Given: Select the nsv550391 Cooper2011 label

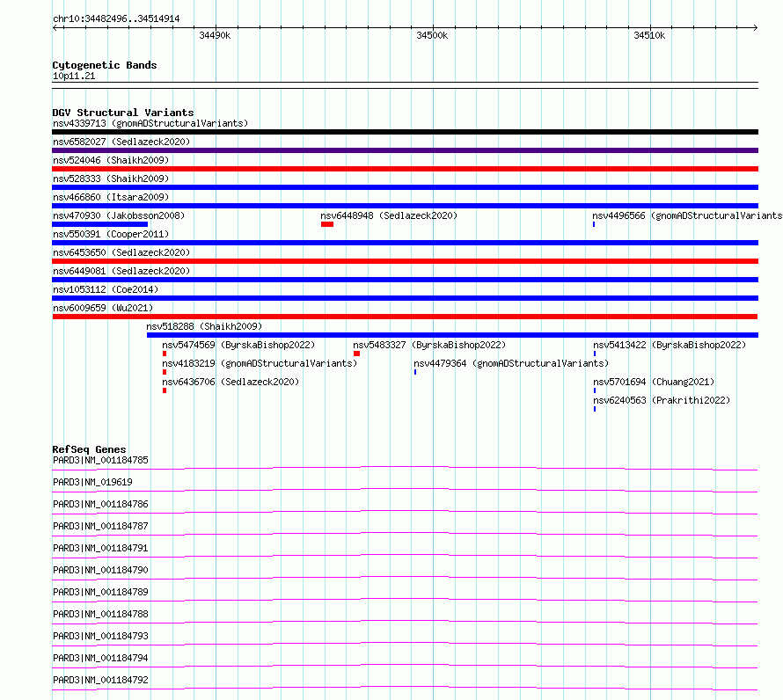Looking at the screenshot, I should [111, 234].
